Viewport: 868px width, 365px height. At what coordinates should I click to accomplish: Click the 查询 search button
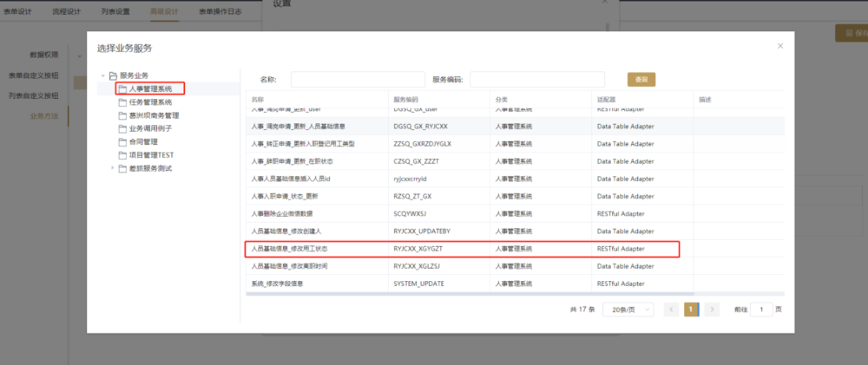coord(641,80)
